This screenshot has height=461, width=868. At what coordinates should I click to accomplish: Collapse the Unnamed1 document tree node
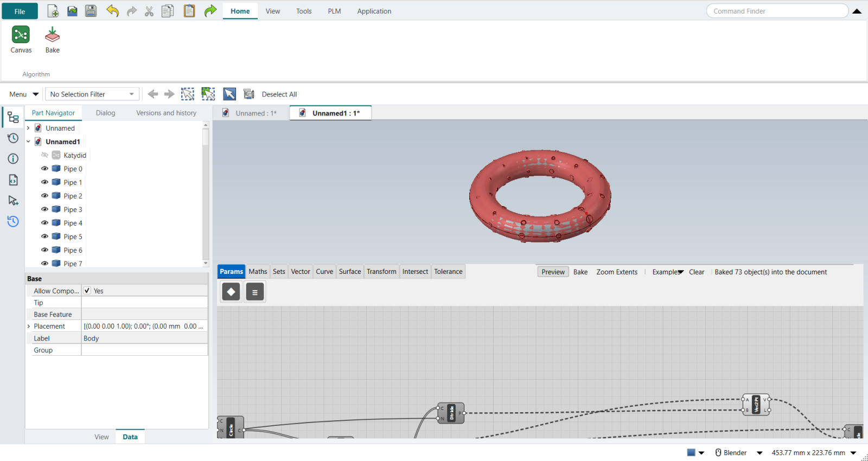point(28,142)
